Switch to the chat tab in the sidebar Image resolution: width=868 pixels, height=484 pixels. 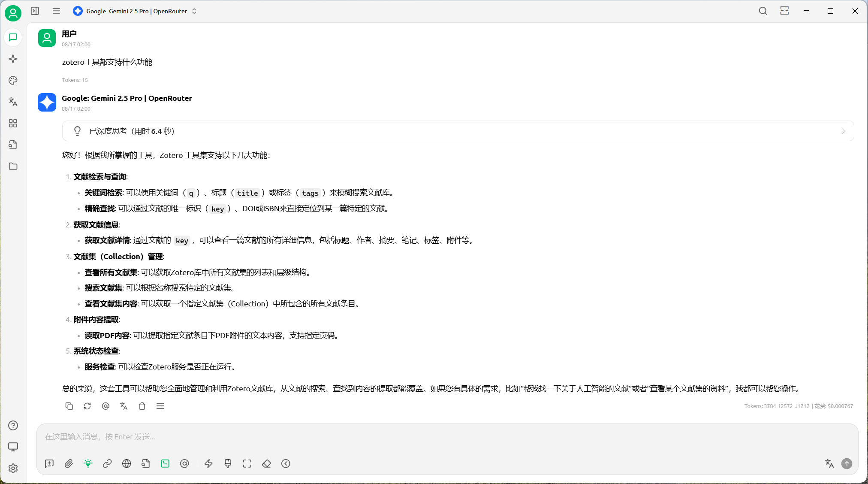pyautogui.click(x=13, y=38)
